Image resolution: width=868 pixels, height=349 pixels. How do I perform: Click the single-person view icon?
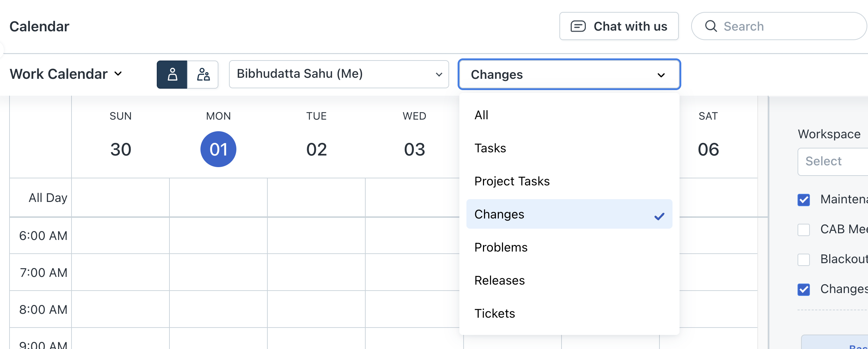tap(172, 74)
